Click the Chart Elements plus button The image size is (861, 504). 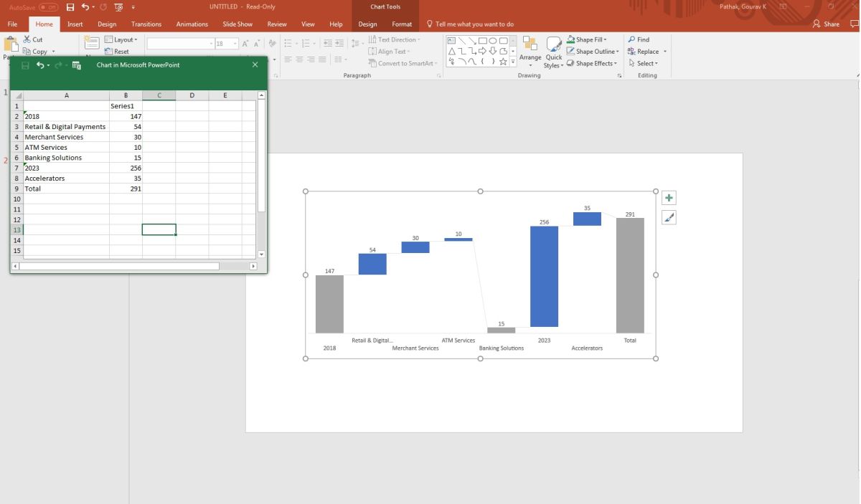pyautogui.click(x=669, y=198)
